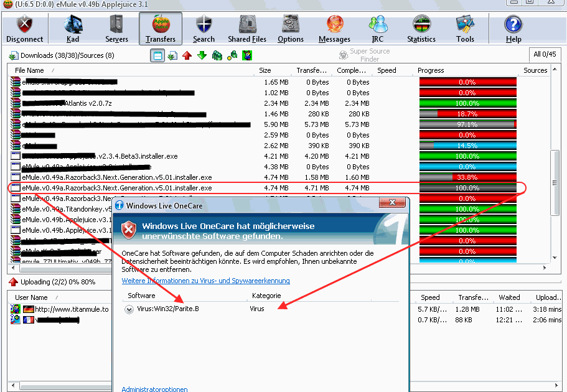The image size is (567, 392).
Task: Sort downloads by Progress column
Action: 467,70
